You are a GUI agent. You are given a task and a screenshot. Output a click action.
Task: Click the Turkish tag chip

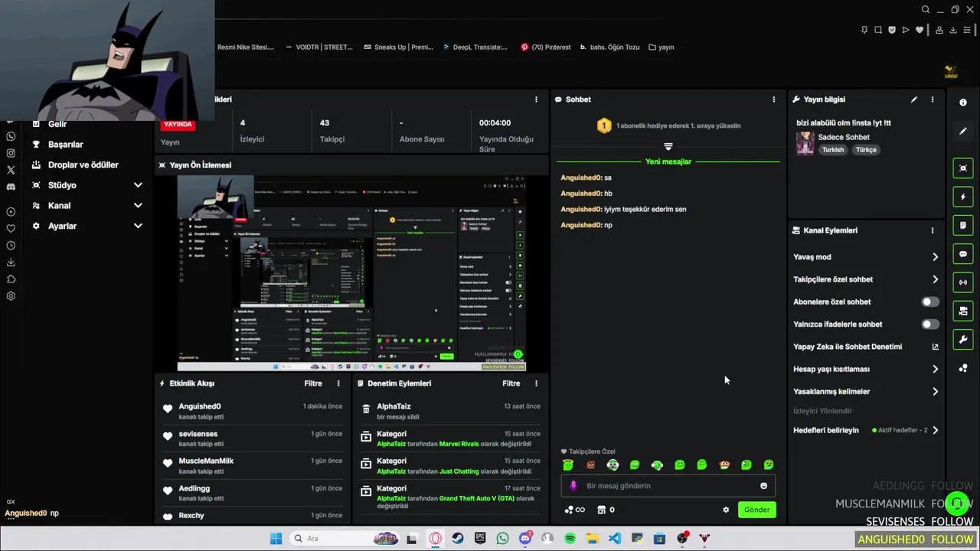click(x=833, y=150)
